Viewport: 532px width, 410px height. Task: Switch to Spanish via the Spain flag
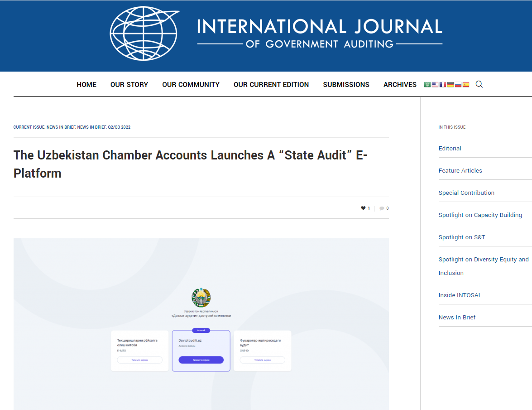[x=465, y=85]
